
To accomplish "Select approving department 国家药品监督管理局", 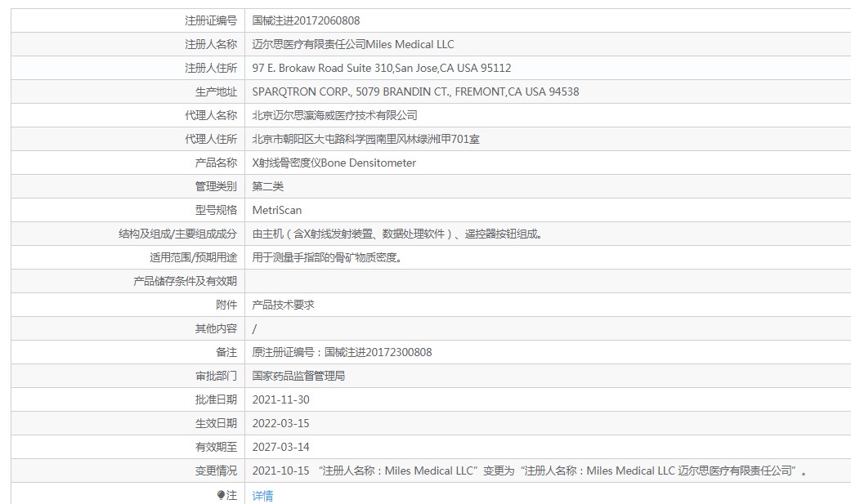I will 298,376.
